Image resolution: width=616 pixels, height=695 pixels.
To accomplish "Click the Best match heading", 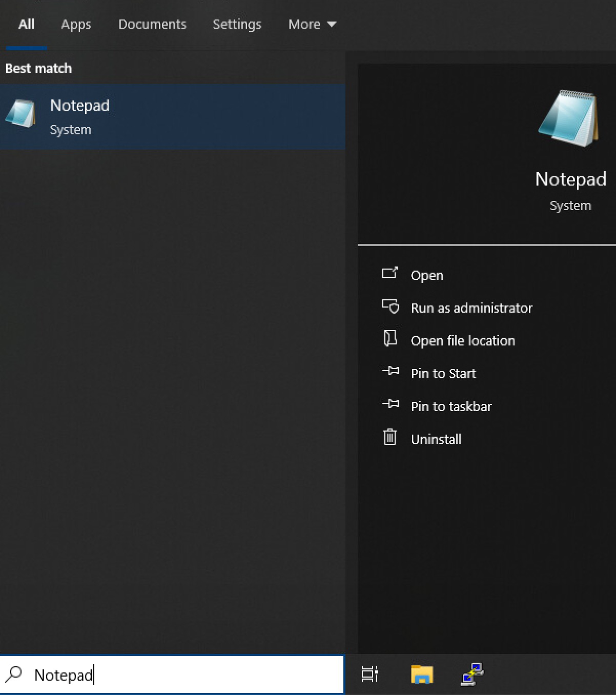I will (x=38, y=68).
